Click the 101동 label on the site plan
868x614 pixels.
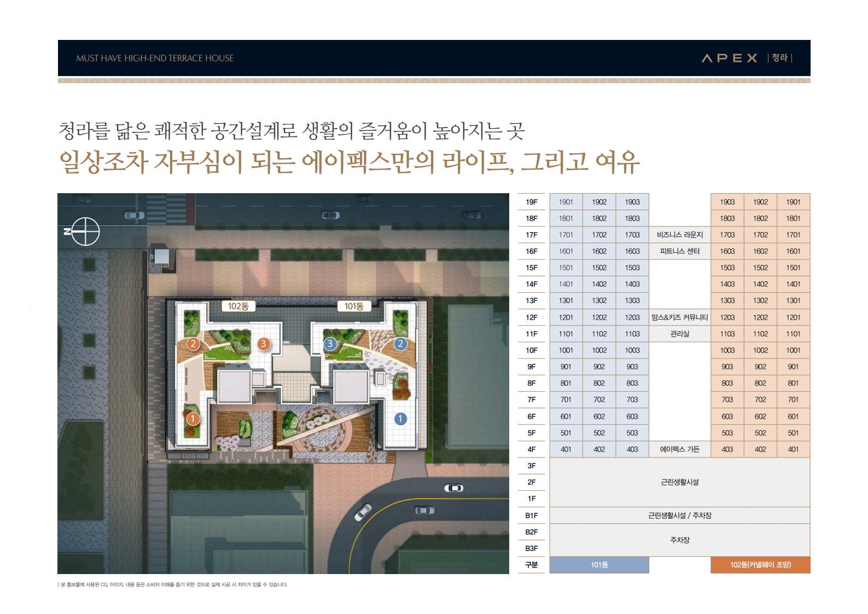pyautogui.click(x=354, y=306)
